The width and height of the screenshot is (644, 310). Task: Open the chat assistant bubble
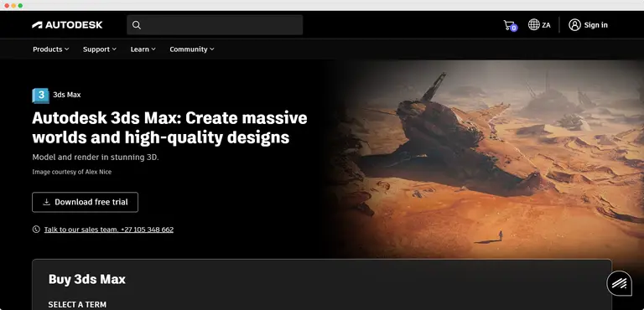tap(620, 283)
